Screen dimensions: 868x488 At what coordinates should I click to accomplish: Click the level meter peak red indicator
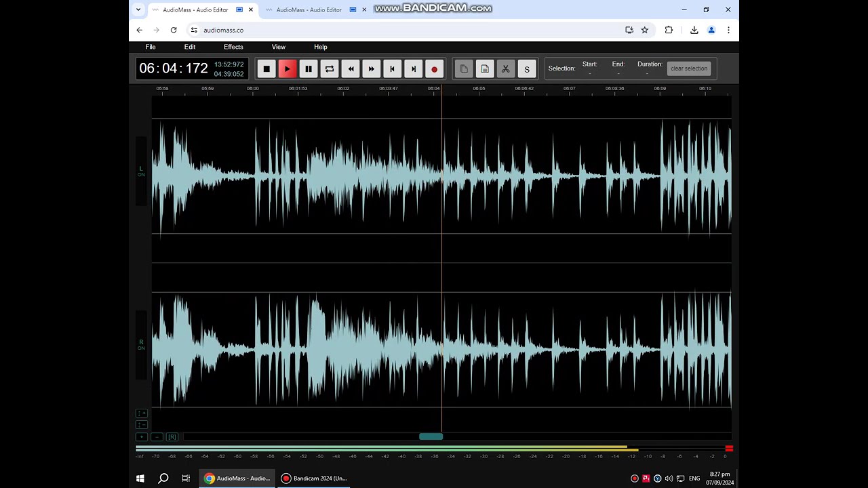point(729,449)
